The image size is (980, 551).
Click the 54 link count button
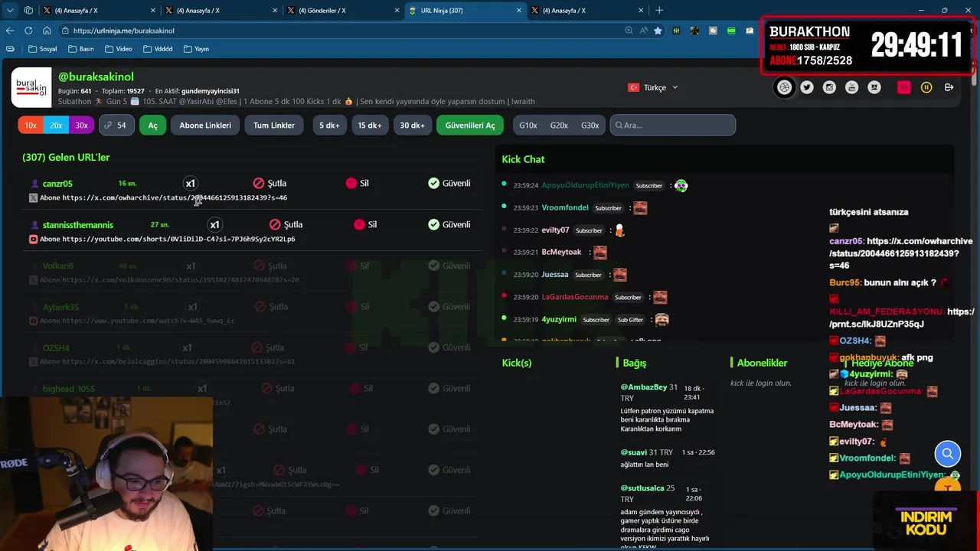coord(117,126)
